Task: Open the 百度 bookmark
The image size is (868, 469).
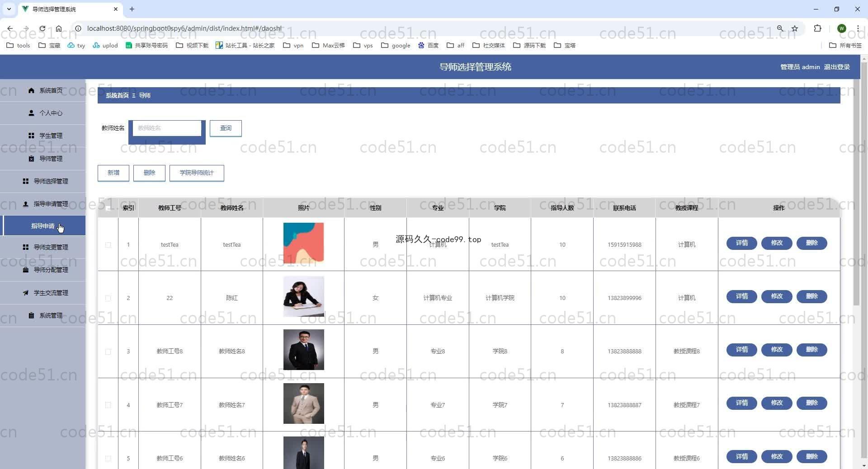Action: (x=428, y=45)
